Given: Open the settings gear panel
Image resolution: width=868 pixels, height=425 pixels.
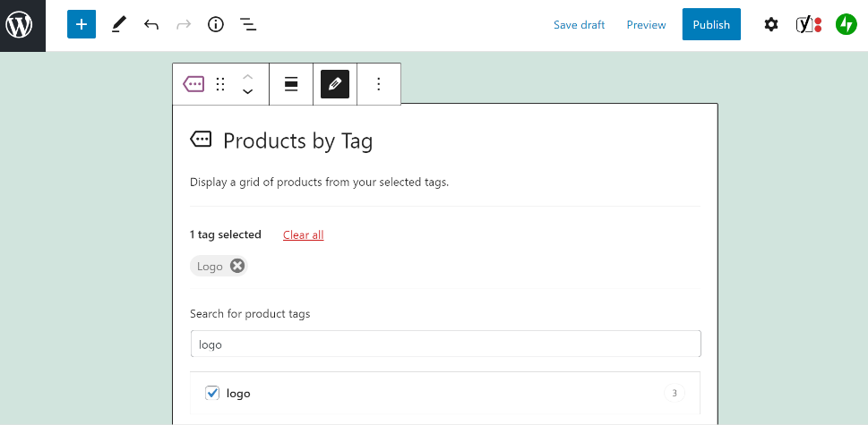Looking at the screenshot, I should click(x=771, y=25).
